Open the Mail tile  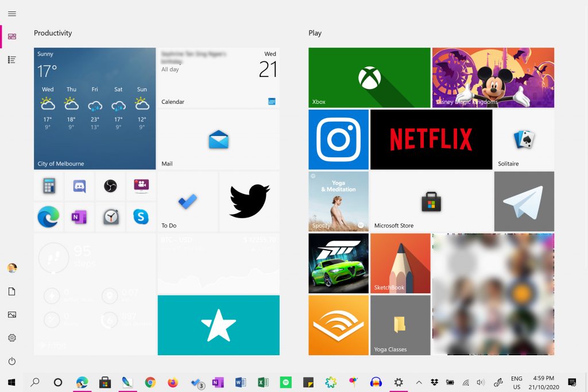coord(219,139)
